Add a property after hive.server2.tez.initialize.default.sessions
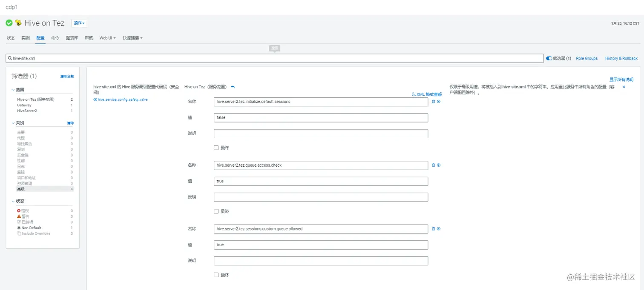This screenshot has height=290, width=644. coord(439,102)
